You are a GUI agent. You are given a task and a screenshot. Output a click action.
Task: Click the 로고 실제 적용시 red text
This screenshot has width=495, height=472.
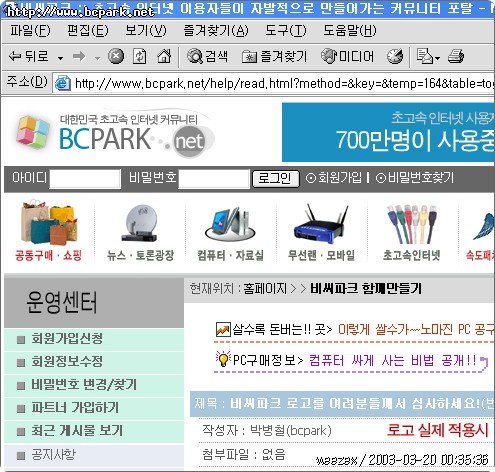pyautogui.click(x=438, y=430)
